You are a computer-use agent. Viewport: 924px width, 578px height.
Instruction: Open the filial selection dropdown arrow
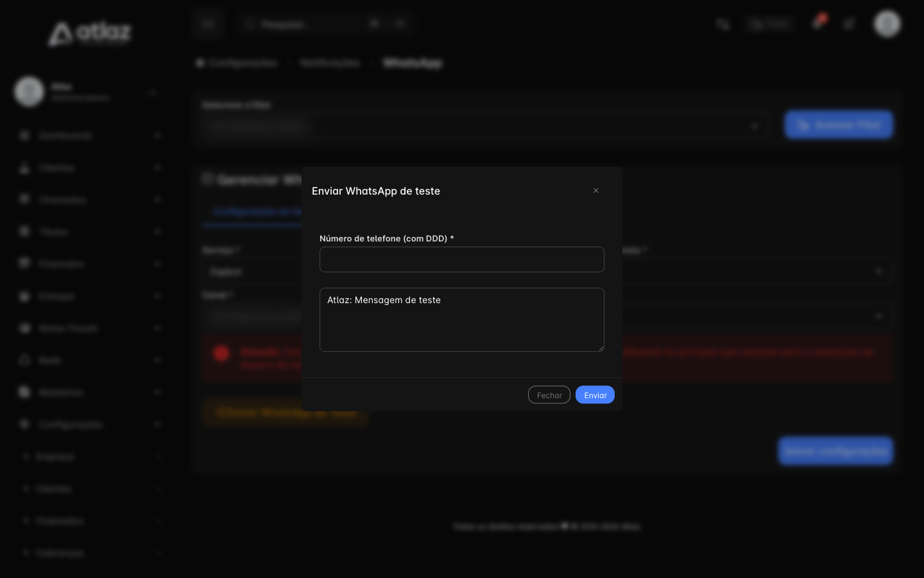(755, 126)
